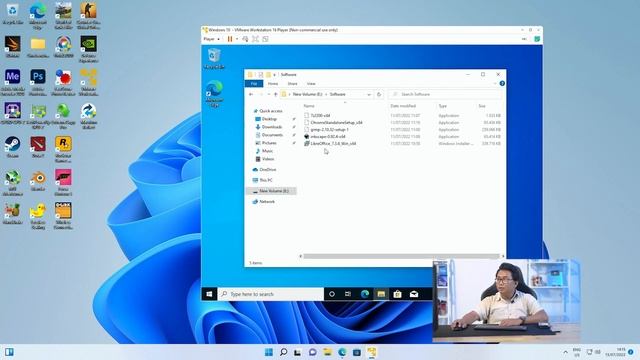Open recent locations dropdown in Explorer navigation
This screenshot has width=640, height=360.
[269, 94]
